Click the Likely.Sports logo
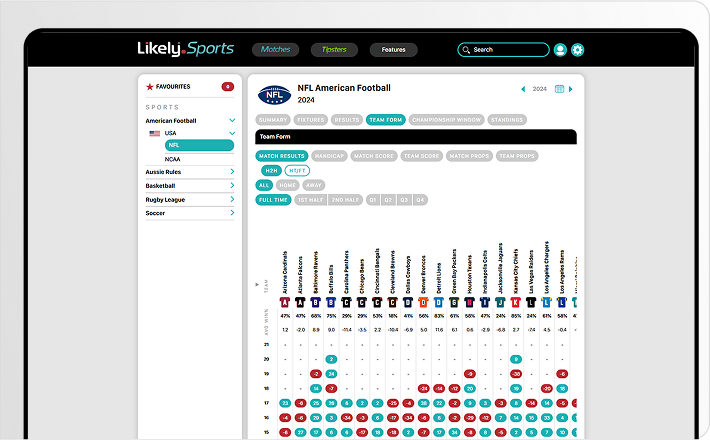The height and width of the screenshot is (440, 710). point(186,49)
